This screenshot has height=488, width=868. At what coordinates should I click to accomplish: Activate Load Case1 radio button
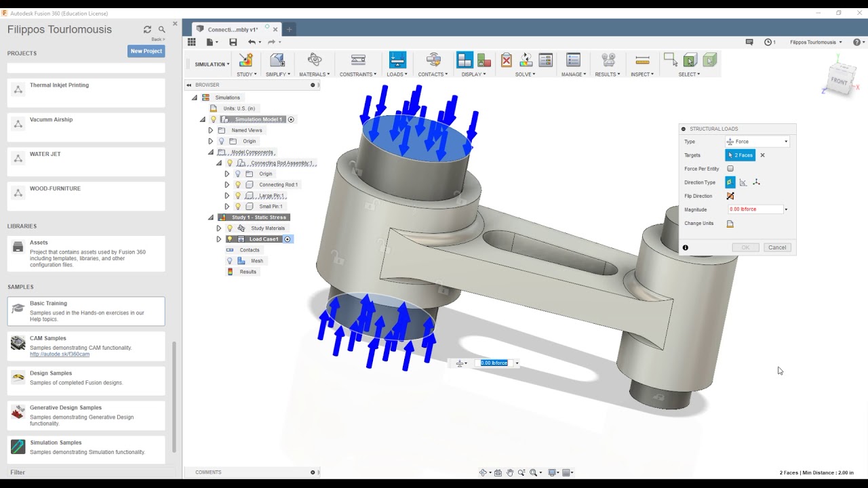pos(288,239)
